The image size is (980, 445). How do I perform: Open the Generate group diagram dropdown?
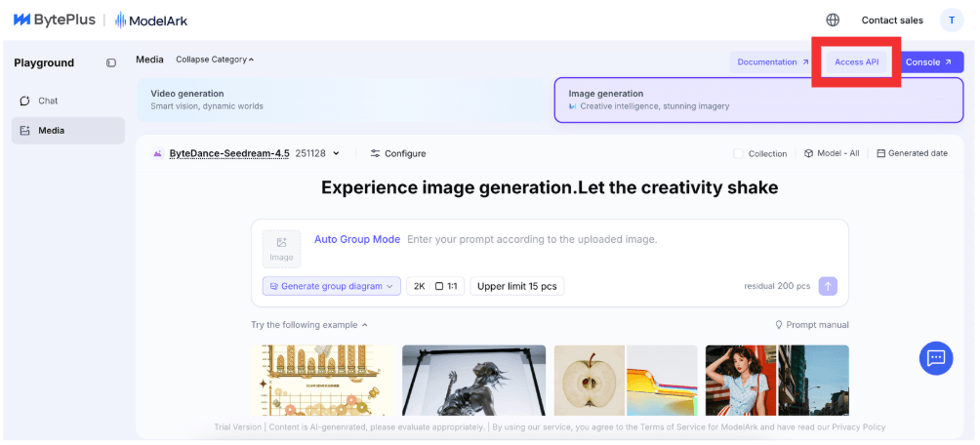click(331, 286)
